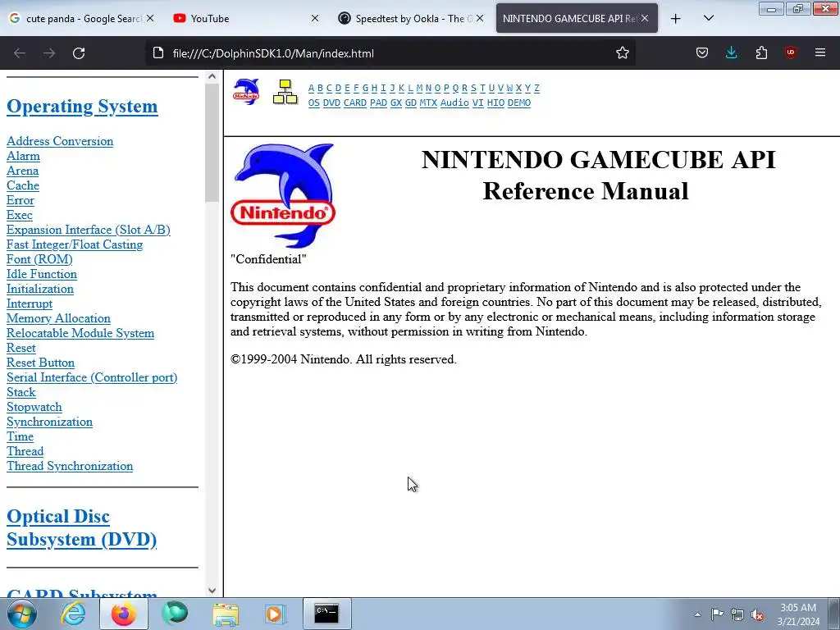Image resolution: width=840 pixels, height=630 pixels.
Task: Click the browser Back arrow
Action: tap(20, 53)
